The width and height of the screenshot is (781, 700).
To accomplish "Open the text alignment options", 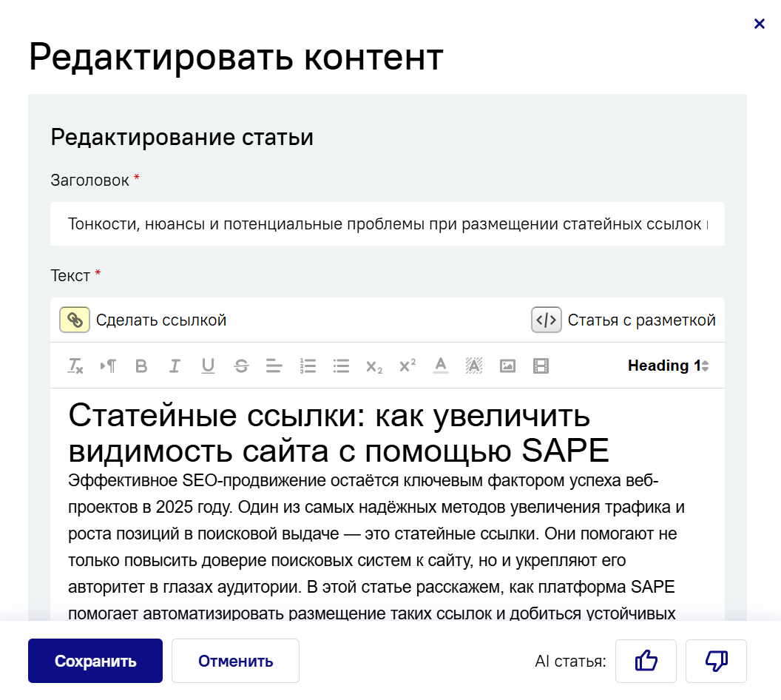I will [x=274, y=366].
